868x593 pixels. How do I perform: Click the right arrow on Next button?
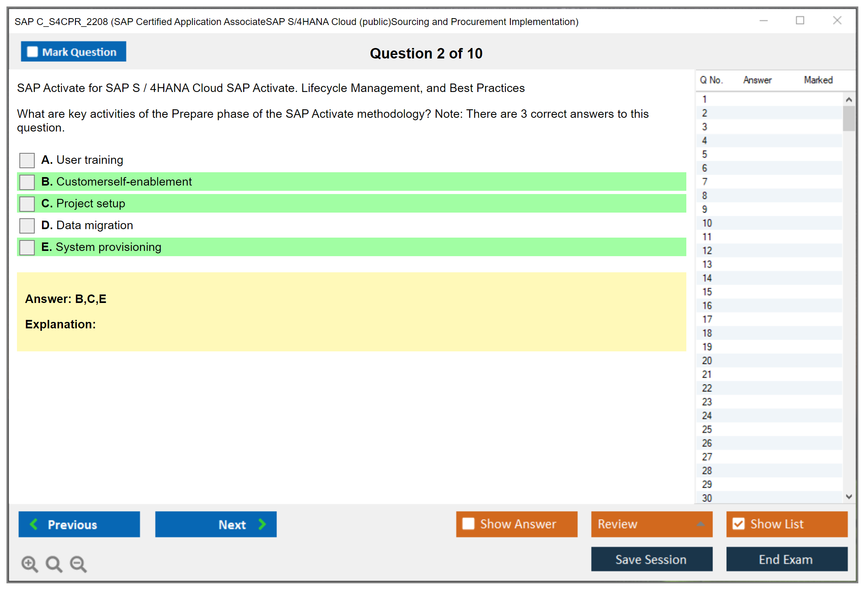pos(262,524)
